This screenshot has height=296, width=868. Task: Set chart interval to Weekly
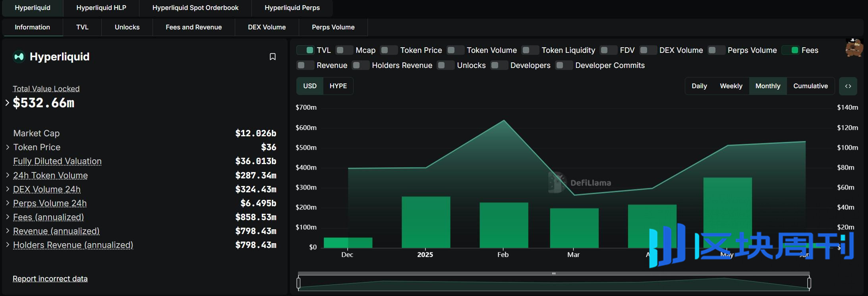click(731, 86)
